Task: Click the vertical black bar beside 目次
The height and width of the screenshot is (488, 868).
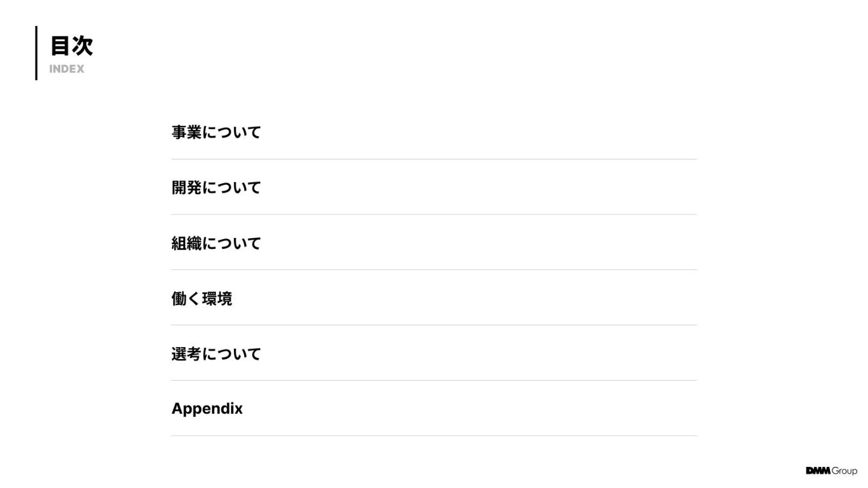Action: click(x=36, y=53)
